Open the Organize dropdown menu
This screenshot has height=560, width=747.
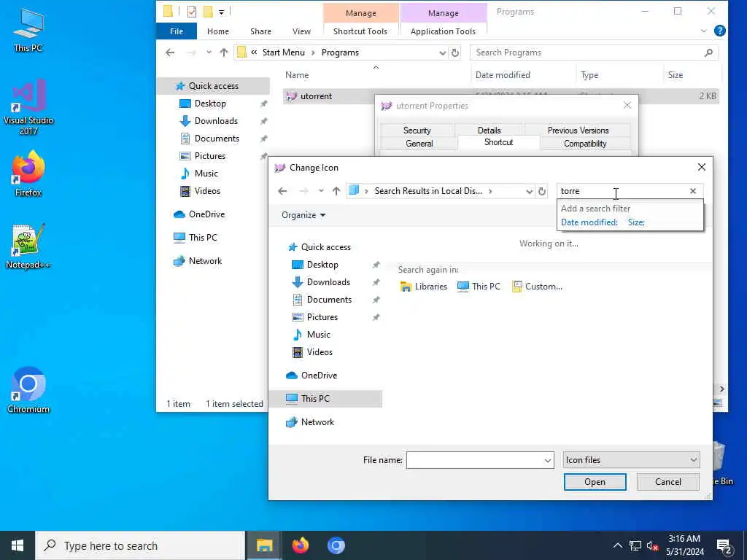[x=303, y=215]
